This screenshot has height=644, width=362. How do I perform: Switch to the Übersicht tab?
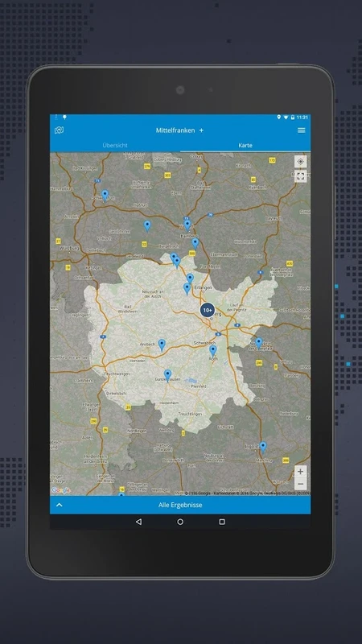[115, 146]
